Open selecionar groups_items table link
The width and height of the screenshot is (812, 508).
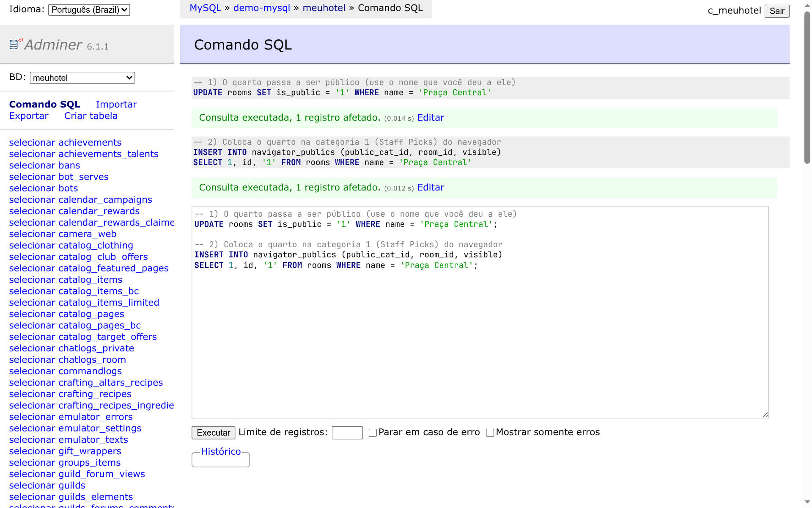(65, 463)
